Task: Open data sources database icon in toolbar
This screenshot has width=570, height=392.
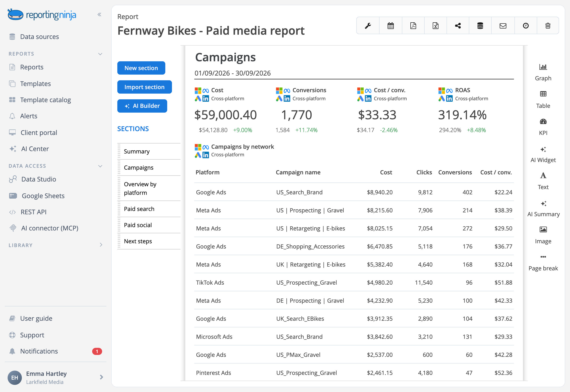Action: pyautogui.click(x=480, y=26)
